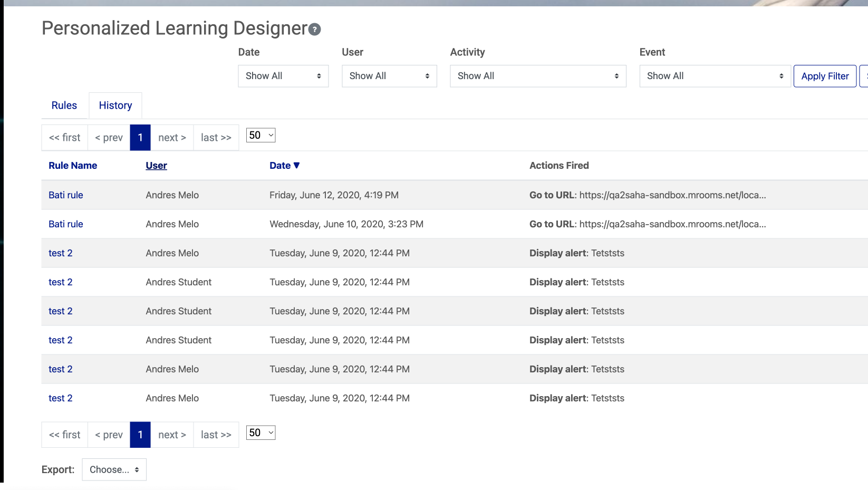868x490 pixels.
Task: Click the Apply Filter button
Action: point(825,76)
